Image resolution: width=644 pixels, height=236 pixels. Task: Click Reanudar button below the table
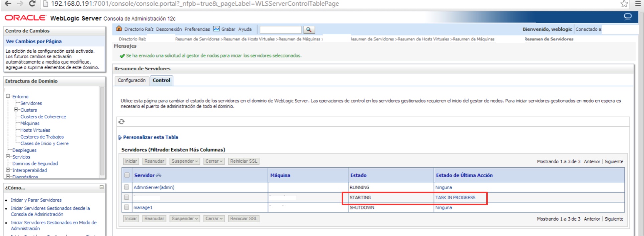click(154, 219)
